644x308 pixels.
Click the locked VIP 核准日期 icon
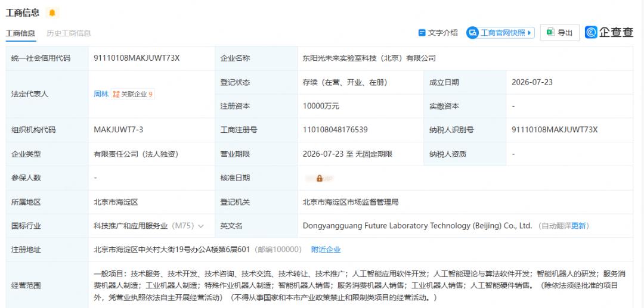pos(320,178)
